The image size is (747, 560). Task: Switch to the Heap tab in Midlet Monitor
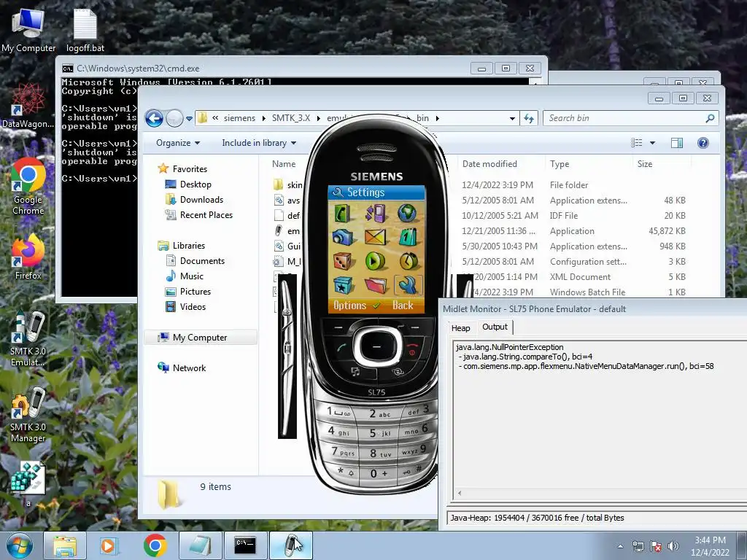tap(461, 328)
